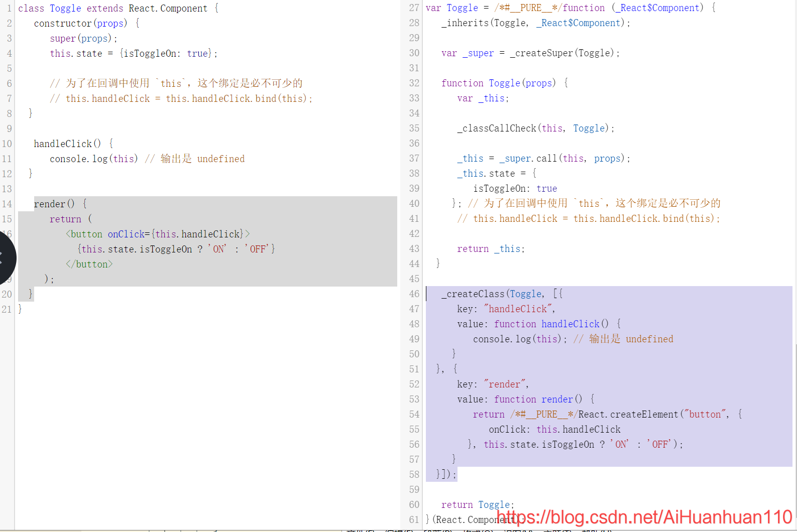Click 'return _this;' on line 43
Screen dimensions: 797x532
click(x=491, y=248)
